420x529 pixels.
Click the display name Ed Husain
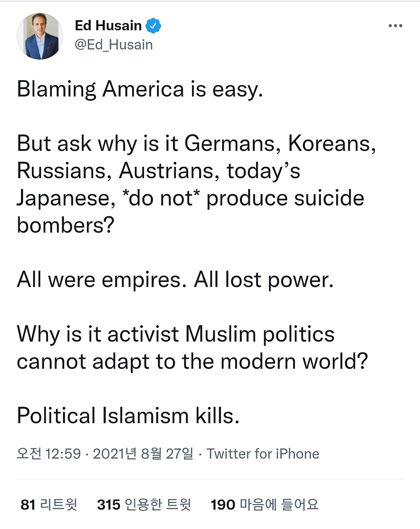pos(108,26)
